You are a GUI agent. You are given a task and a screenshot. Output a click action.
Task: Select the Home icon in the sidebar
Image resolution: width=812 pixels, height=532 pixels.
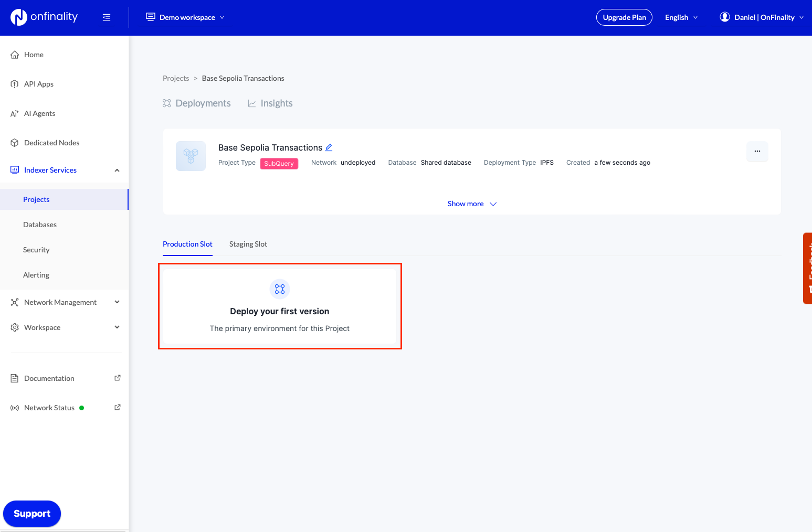coord(14,54)
